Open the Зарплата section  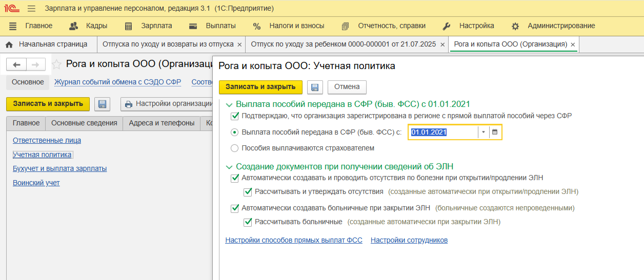coord(156,26)
